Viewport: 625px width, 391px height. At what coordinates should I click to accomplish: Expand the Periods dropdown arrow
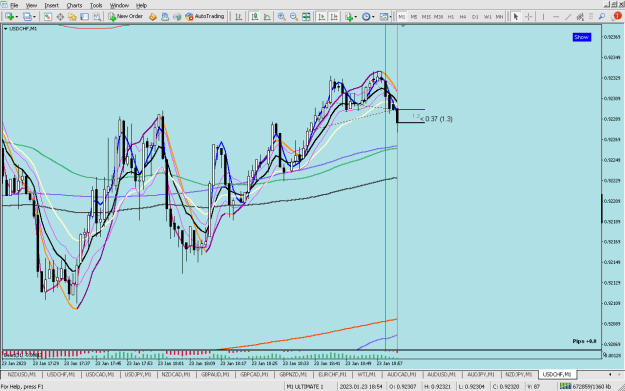pos(373,17)
